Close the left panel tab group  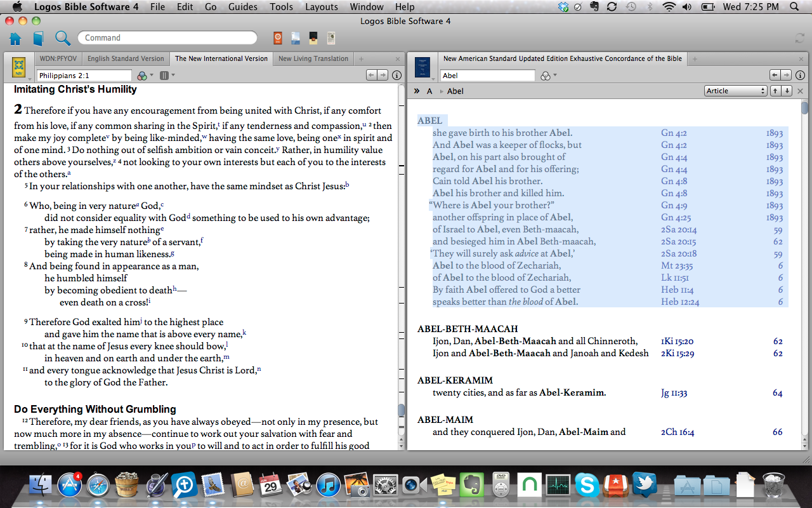(x=398, y=58)
